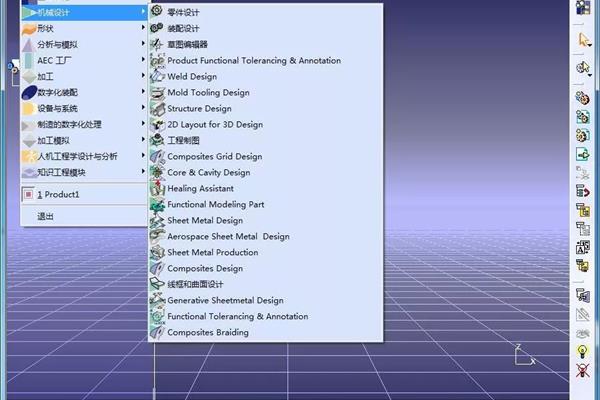Viewport: 600px width, 400px height.
Task: Open Core & Cavity Design workbench
Action: coord(266,173)
